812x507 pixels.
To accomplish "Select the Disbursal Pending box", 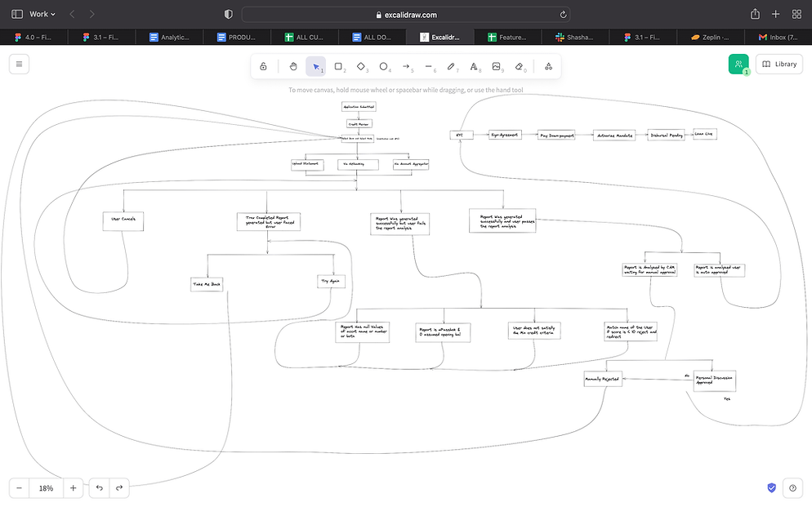I will (666, 135).
